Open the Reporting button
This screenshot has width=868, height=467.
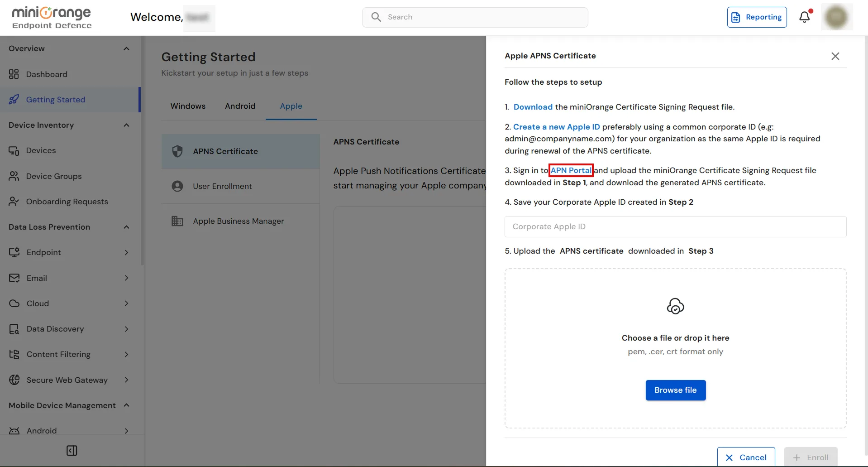tap(757, 17)
